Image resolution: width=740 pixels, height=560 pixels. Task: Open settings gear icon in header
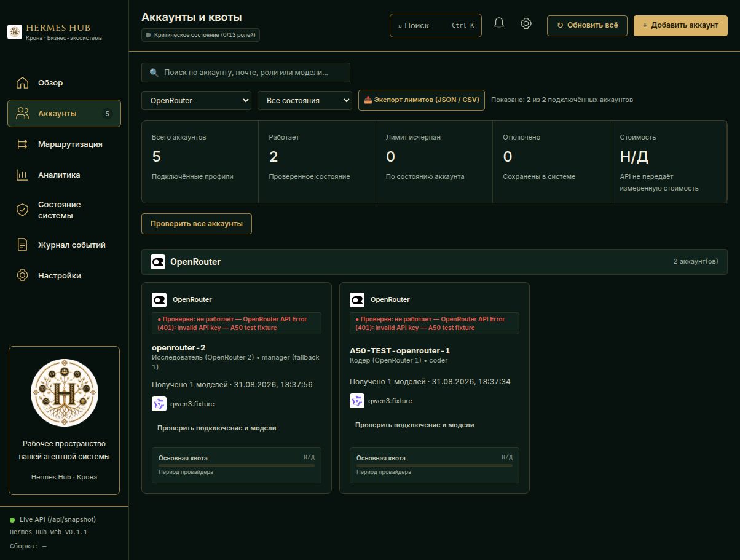click(526, 24)
